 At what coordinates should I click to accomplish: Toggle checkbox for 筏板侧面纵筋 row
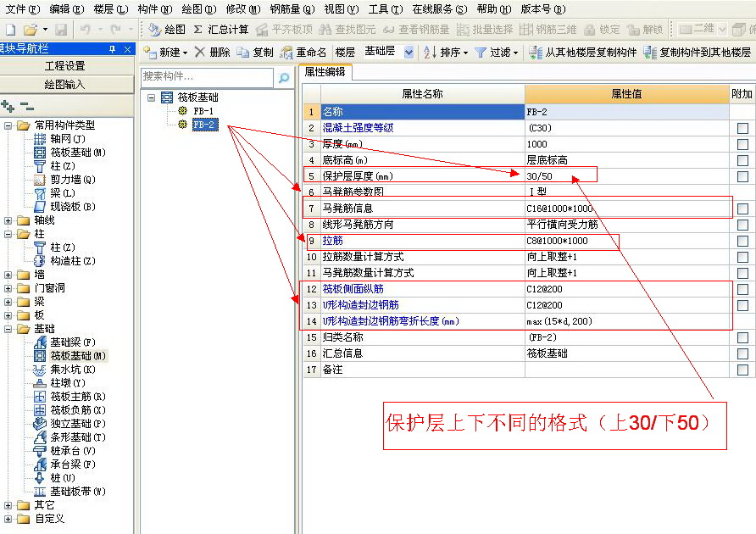click(x=742, y=289)
